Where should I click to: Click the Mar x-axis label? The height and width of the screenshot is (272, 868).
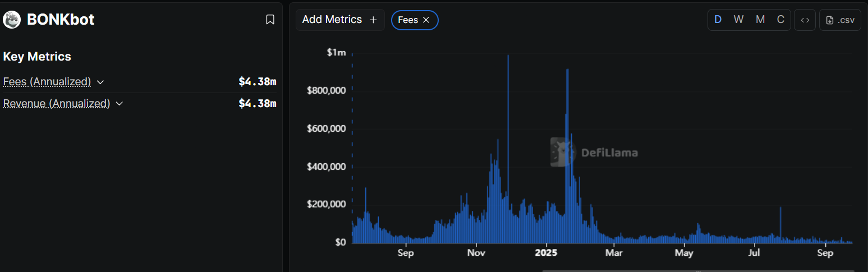614,253
